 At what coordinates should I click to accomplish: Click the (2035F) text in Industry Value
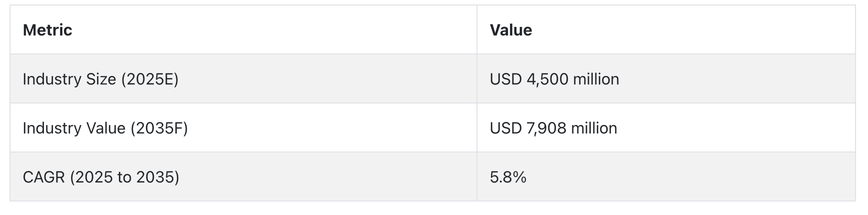click(159, 128)
